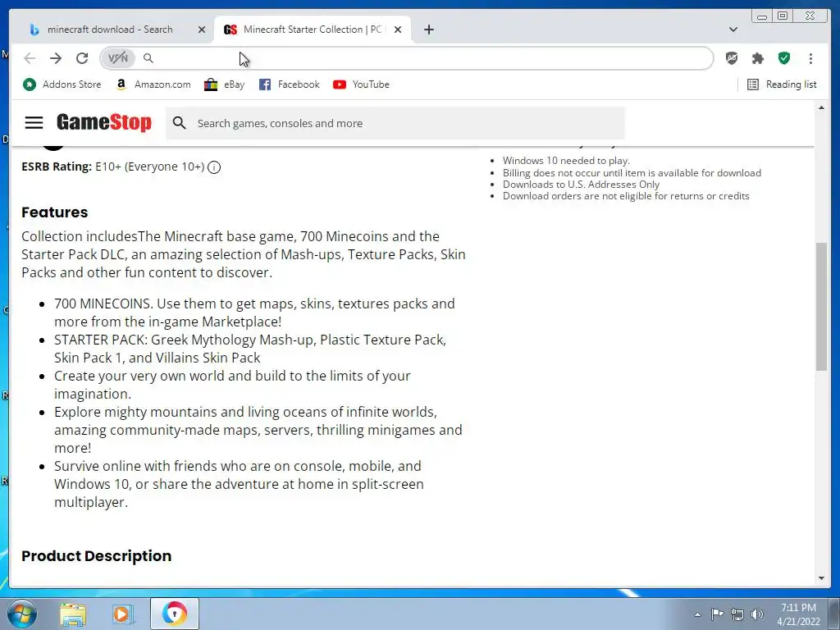Viewport: 840px width, 630px height.
Task: Click the address bar search icon
Action: [148, 58]
